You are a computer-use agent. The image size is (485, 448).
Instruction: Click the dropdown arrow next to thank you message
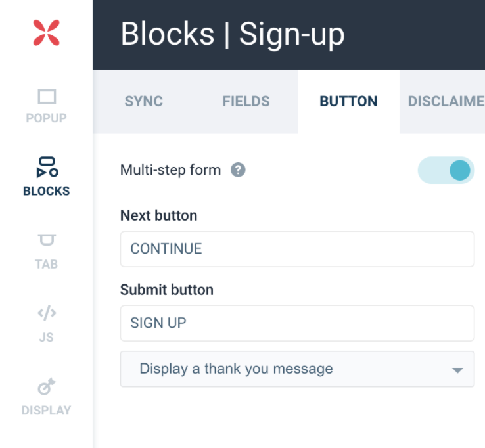457,370
